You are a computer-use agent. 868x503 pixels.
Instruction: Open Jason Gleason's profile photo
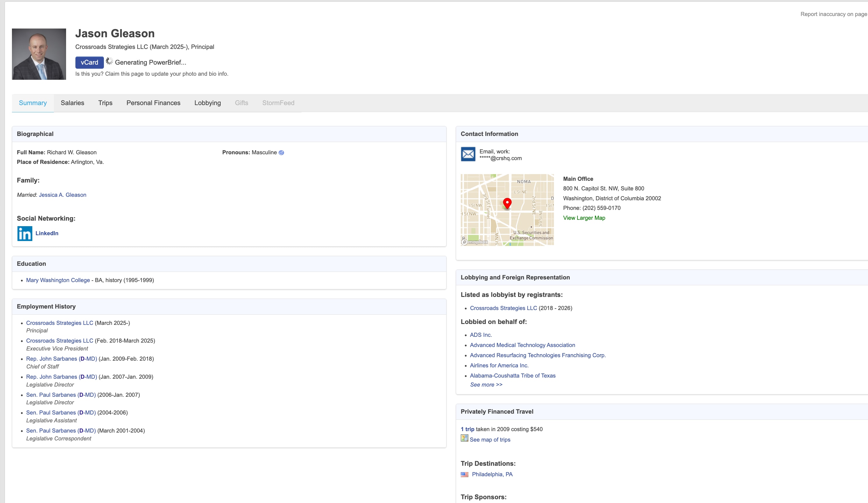39,54
